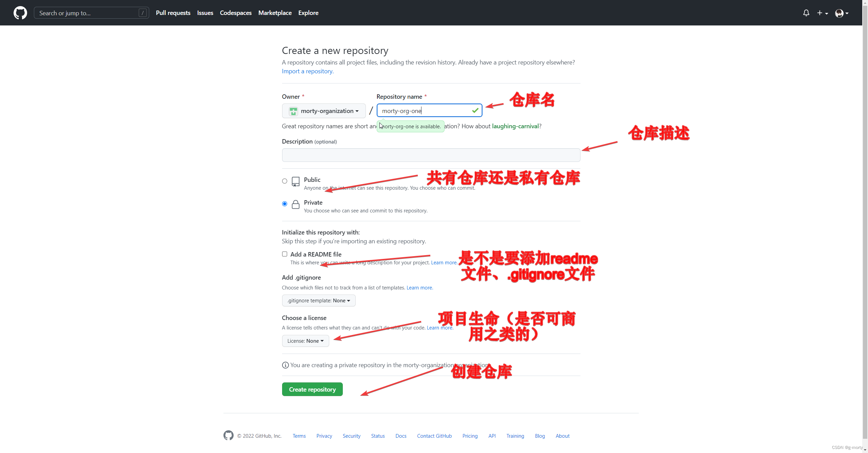The width and height of the screenshot is (868, 453).
Task: Select the Private radio button
Action: click(285, 204)
